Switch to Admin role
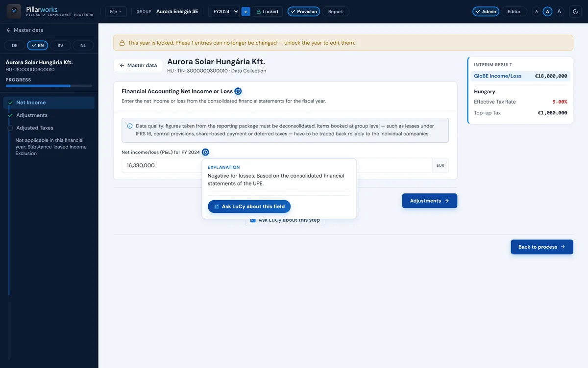This screenshot has height=368, width=588. tap(486, 11)
